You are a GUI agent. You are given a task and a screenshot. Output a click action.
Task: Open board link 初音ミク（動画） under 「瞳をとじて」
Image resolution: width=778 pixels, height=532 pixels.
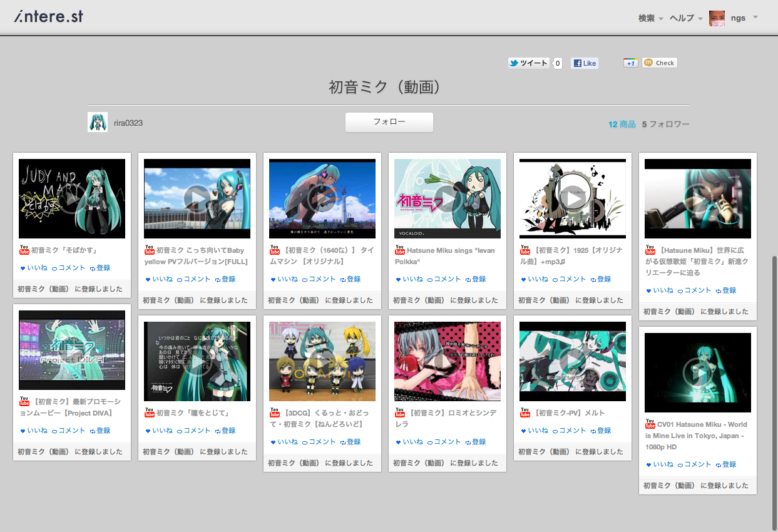point(168,452)
